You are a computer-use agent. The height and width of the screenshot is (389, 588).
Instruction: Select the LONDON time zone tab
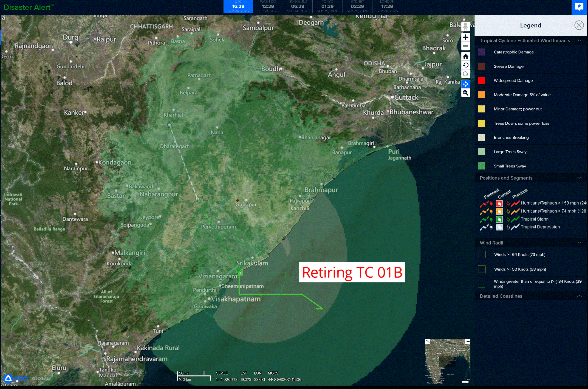[387, 7]
